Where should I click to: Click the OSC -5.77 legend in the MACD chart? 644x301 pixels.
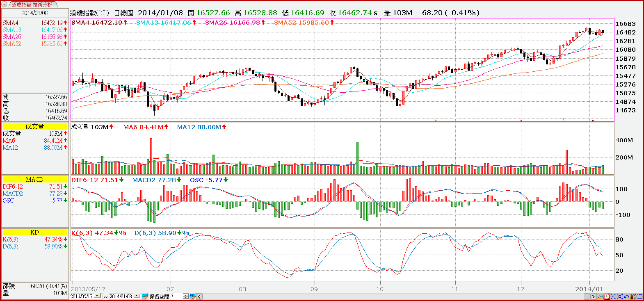click(209, 180)
